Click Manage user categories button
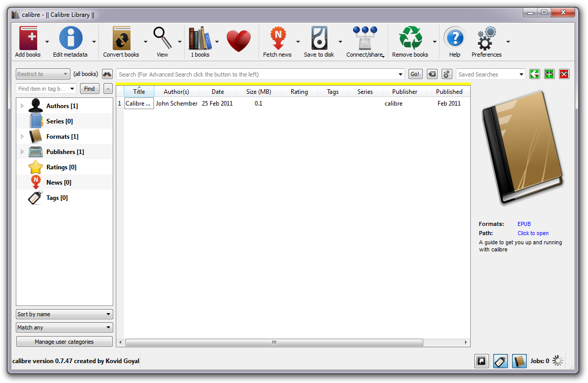588x383 pixels. [x=64, y=342]
